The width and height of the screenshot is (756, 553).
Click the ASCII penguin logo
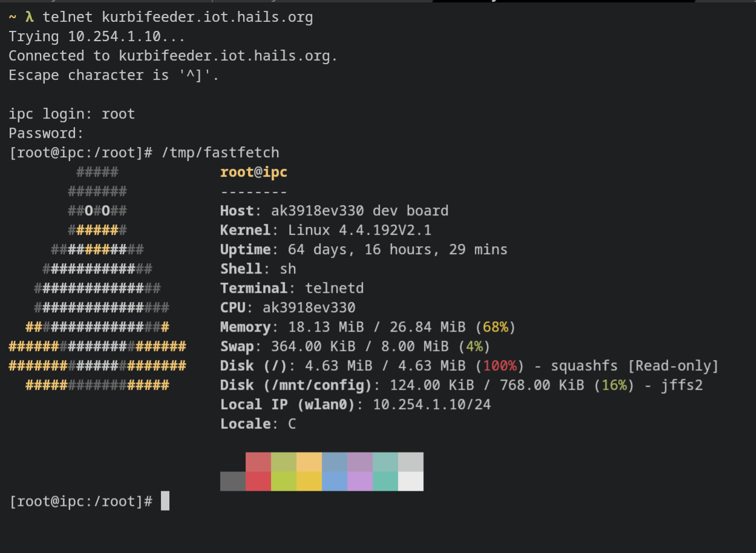coord(97,278)
